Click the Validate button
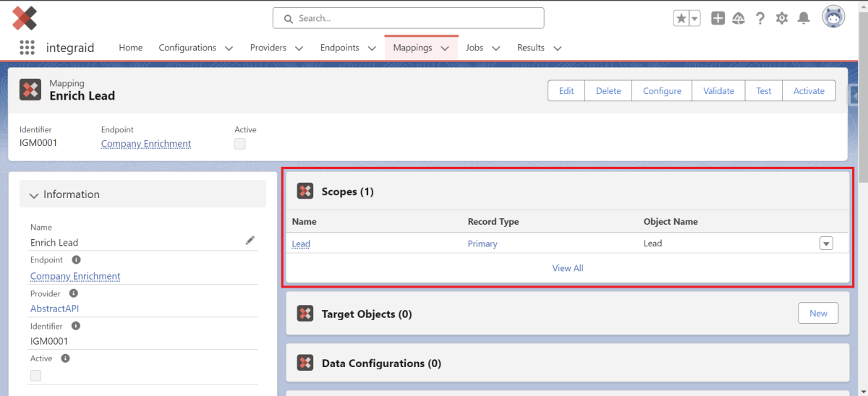The height and width of the screenshot is (396, 868). (719, 91)
